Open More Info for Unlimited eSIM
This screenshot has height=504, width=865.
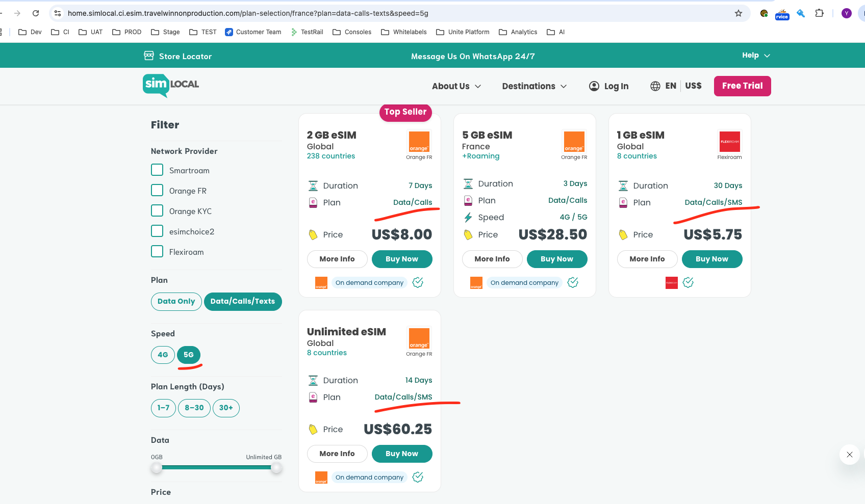click(x=337, y=454)
